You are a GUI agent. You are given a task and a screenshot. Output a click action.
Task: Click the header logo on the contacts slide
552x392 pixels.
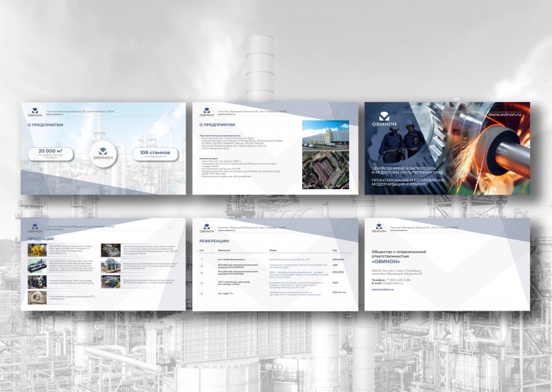coord(379,228)
